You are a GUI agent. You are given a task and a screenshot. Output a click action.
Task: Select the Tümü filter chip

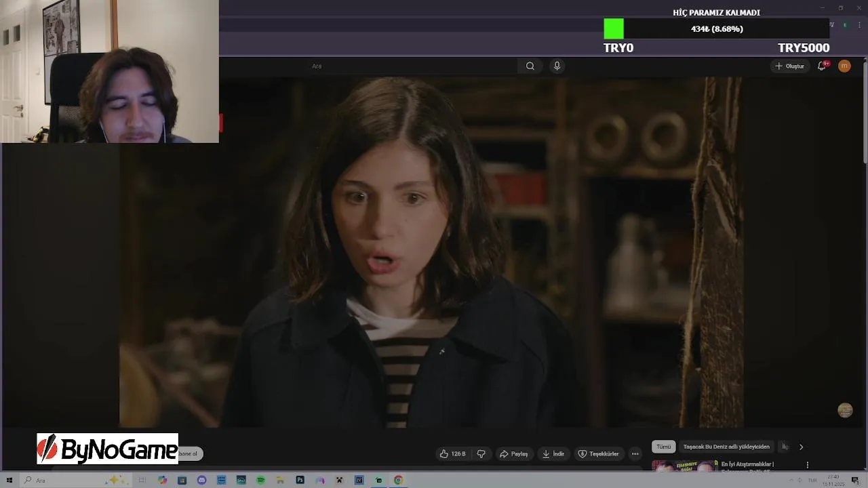coord(663,447)
